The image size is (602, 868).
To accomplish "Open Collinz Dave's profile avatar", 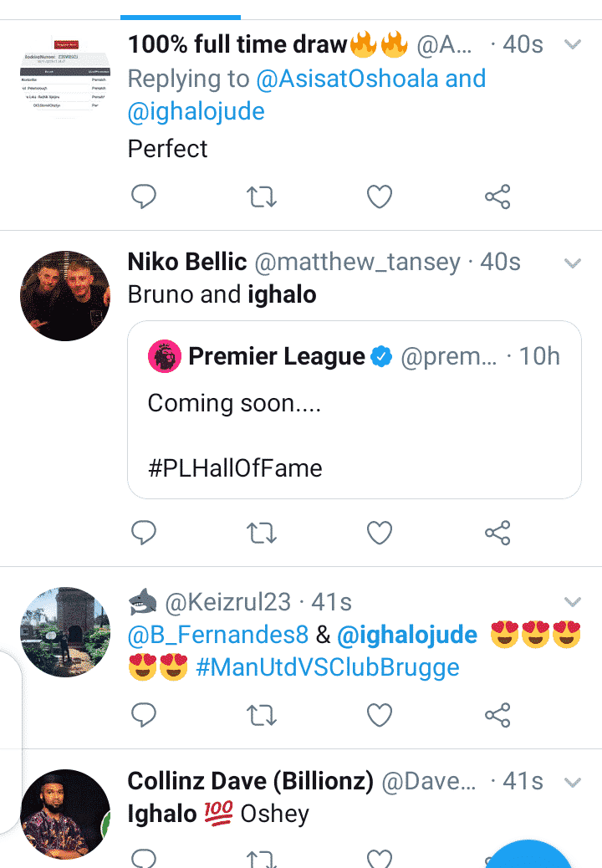I will (x=65, y=813).
